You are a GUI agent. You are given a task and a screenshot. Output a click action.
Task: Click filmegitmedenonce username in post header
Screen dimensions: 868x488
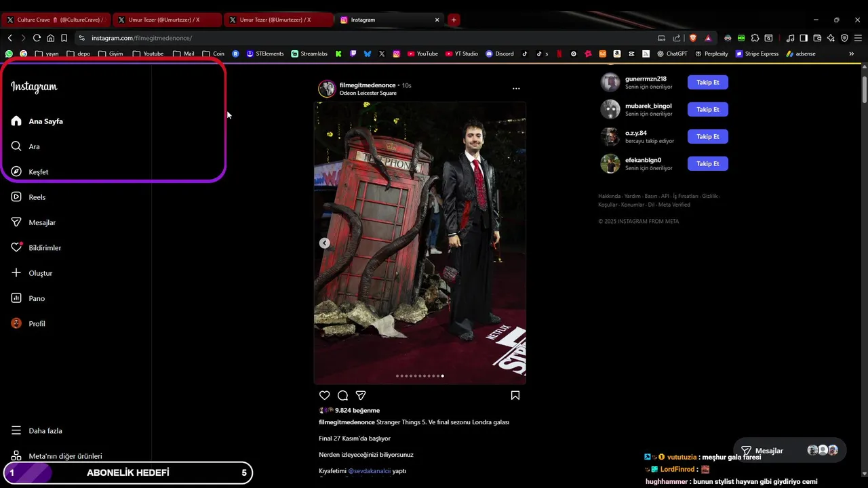(x=368, y=85)
